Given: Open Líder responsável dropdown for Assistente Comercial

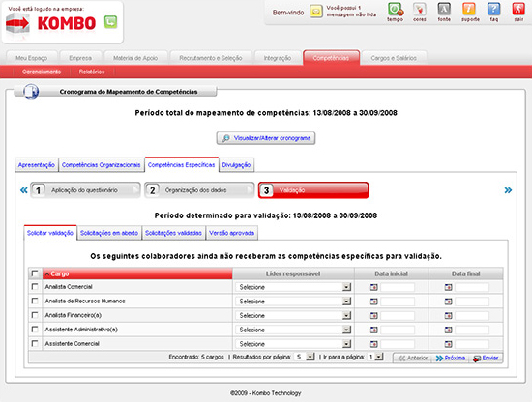Looking at the screenshot, I should [293, 344].
